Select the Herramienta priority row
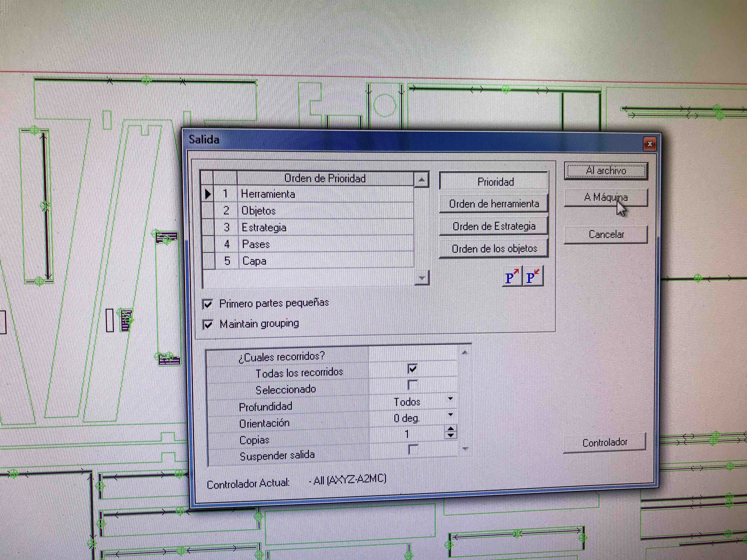 (268, 194)
